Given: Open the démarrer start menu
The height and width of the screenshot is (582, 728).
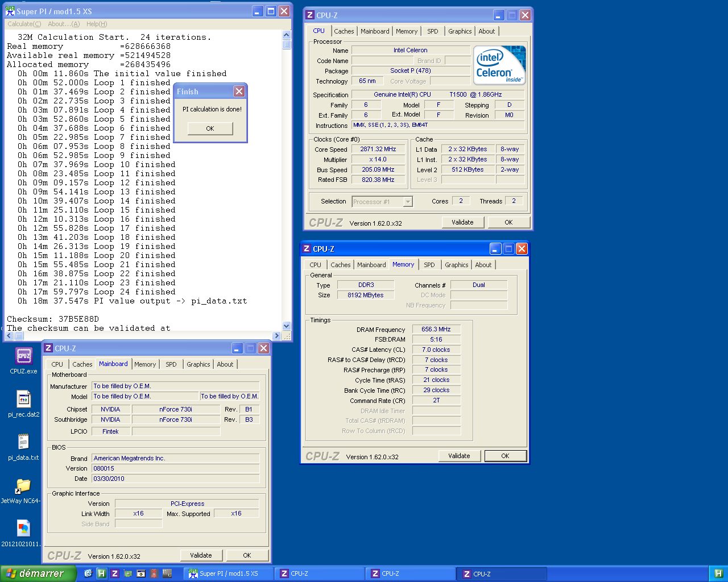Looking at the screenshot, I should coord(38,573).
